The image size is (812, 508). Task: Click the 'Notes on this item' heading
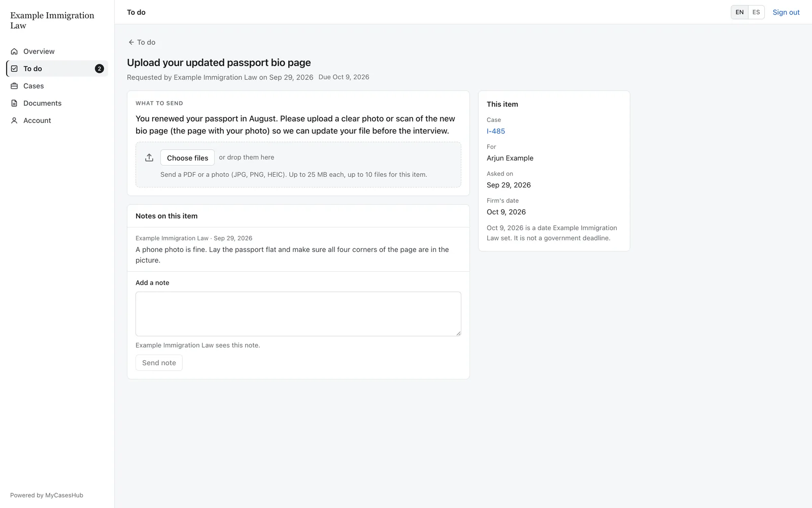pos(166,216)
